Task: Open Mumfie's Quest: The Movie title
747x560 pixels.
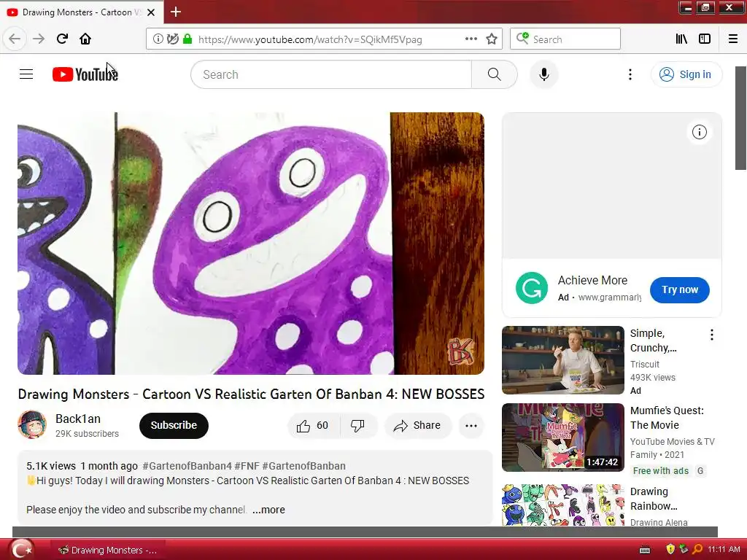Action: pos(667,418)
